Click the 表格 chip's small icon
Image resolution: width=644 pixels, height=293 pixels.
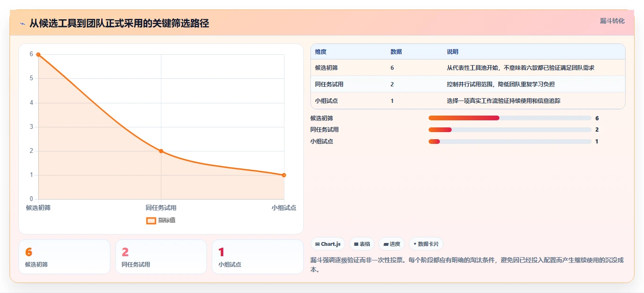(356, 244)
